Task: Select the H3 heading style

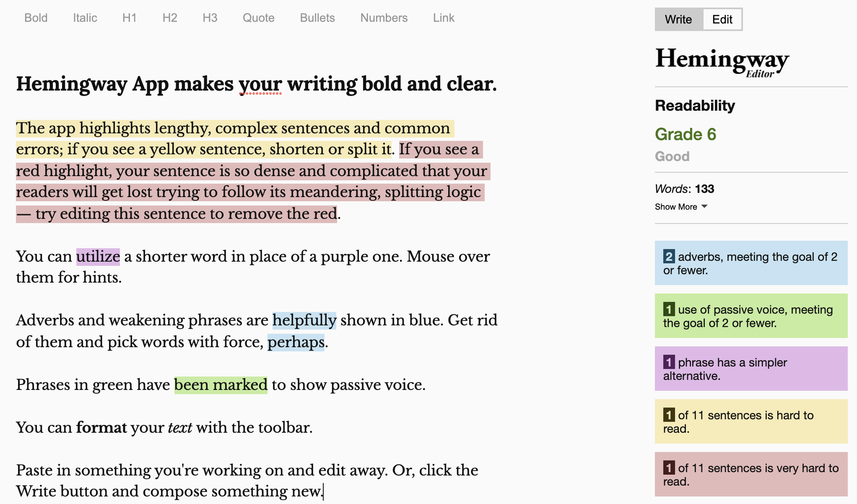Action: pyautogui.click(x=209, y=17)
